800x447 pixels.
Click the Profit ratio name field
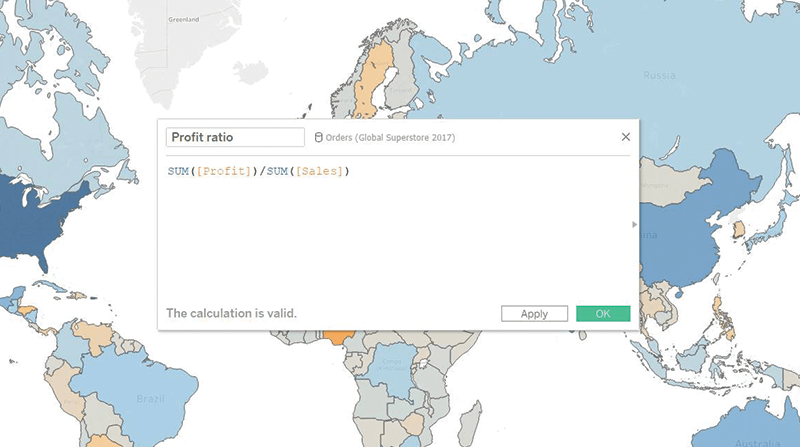pyautogui.click(x=234, y=137)
